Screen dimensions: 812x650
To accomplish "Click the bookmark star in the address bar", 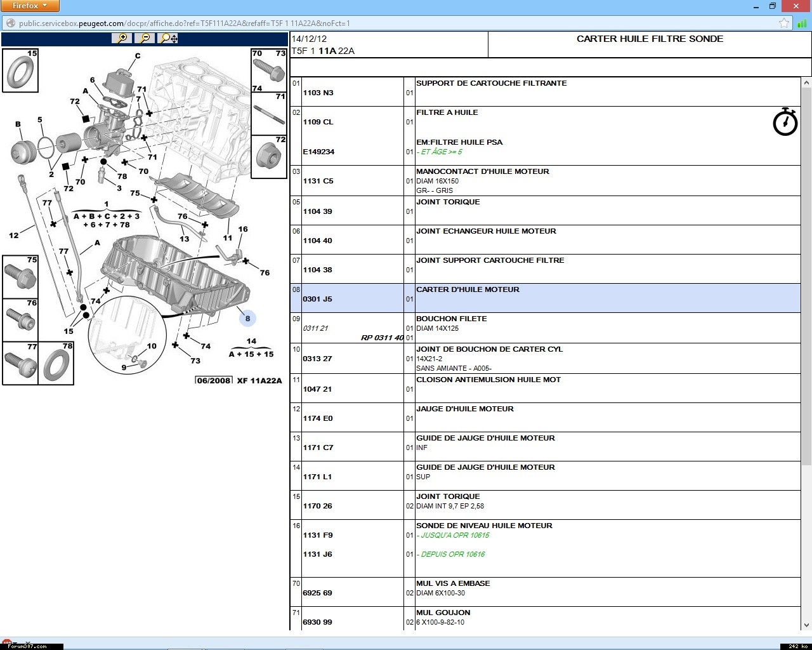I will (784, 23).
